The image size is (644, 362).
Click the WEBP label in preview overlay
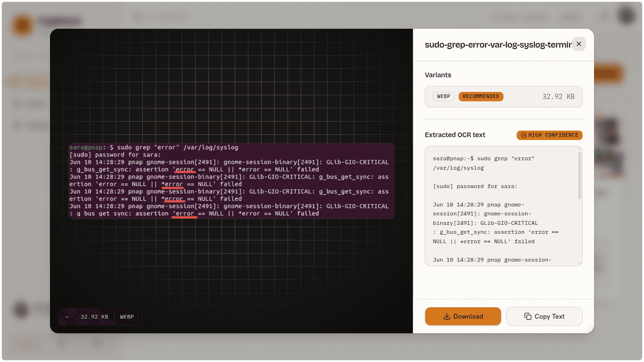tap(127, 317)
